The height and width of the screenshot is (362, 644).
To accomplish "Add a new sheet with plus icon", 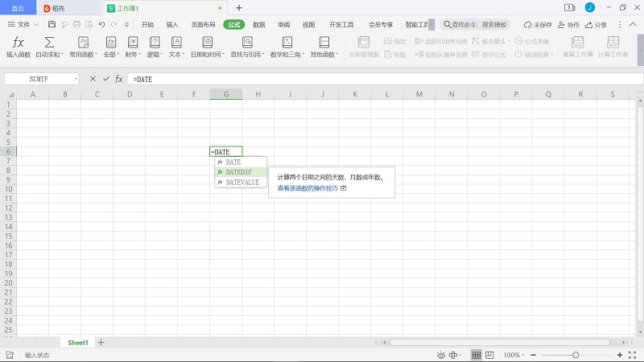I will (101, 343).
